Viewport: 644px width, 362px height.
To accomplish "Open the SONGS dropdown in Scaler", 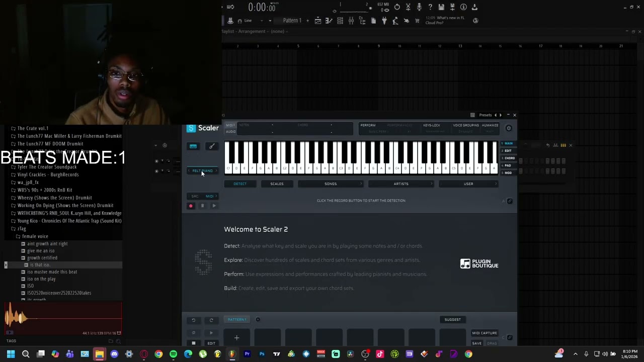I will (331, 184).
